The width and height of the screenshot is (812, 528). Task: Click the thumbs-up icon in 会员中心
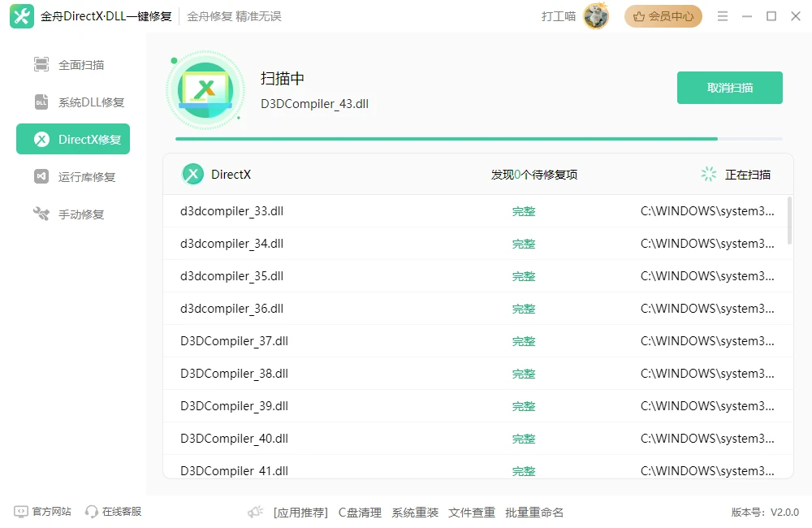pyautogui.click(x=639, y=16)
